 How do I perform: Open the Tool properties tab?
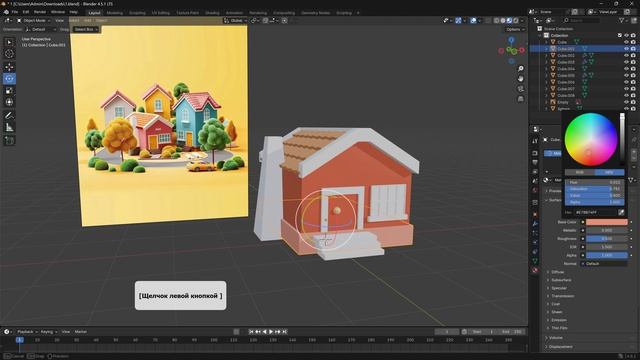pos(535,141)
